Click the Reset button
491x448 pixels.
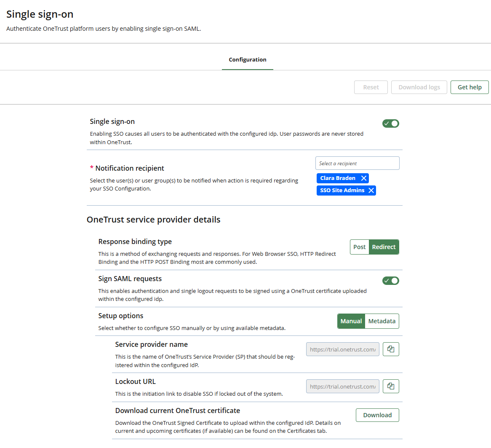tap(371, 87)
